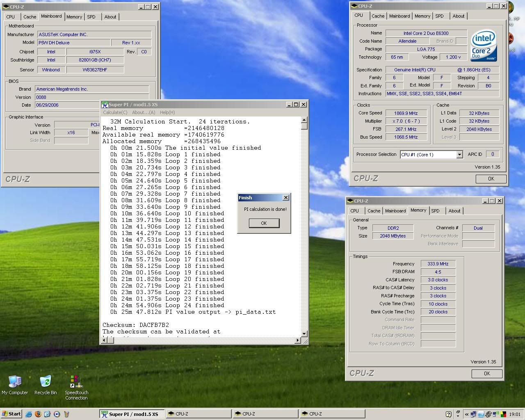Screen dimensions: 525x420
Task: Expand hidden tray icons chevron
Action: tap(467, 414)
